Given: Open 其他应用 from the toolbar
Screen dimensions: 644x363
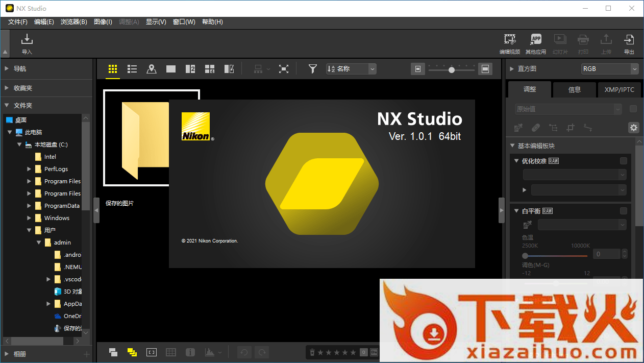Looking at the screenshot, I should [535, 43].
